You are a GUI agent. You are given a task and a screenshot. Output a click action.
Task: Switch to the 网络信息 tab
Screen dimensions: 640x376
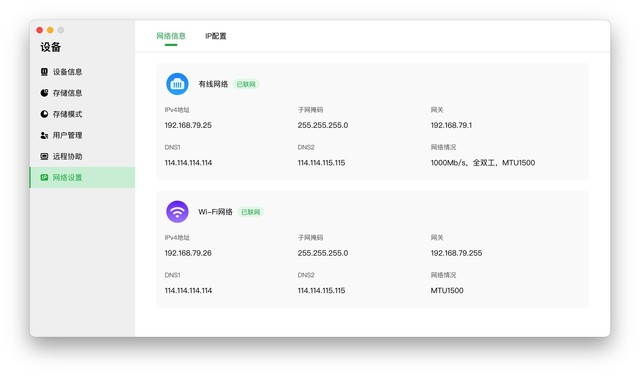coord(171,36)
